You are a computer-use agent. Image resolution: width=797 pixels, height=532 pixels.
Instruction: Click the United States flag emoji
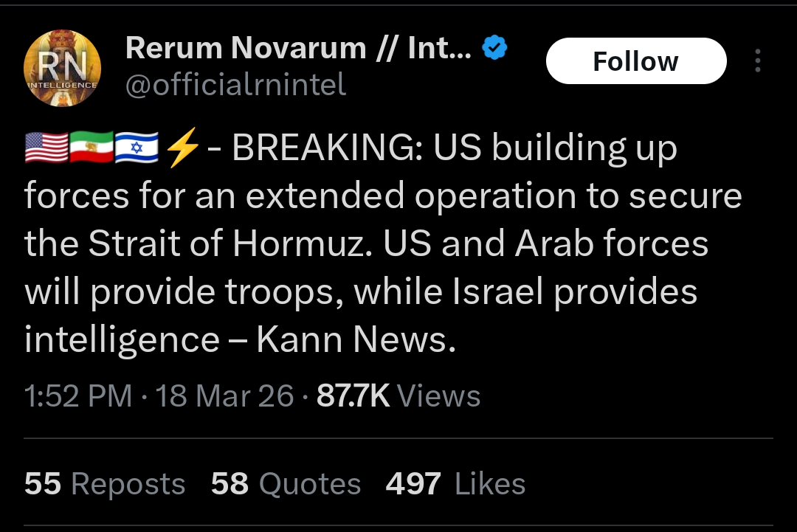[46, 149]
